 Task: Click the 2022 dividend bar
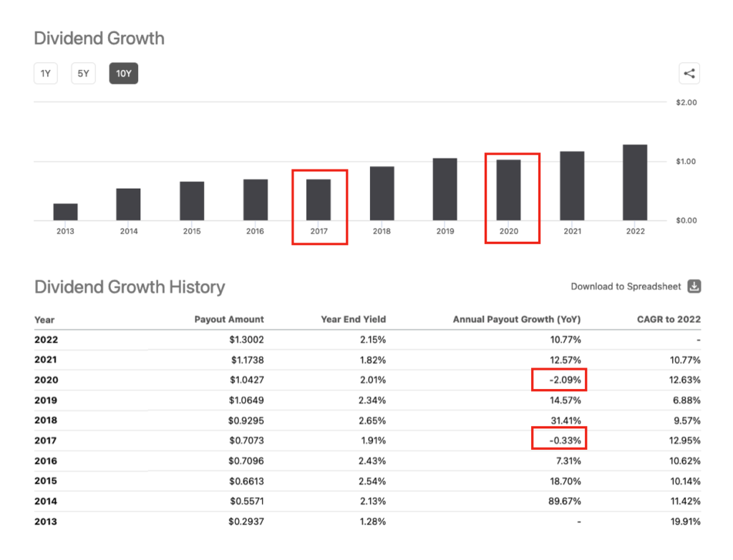point(635,182)
